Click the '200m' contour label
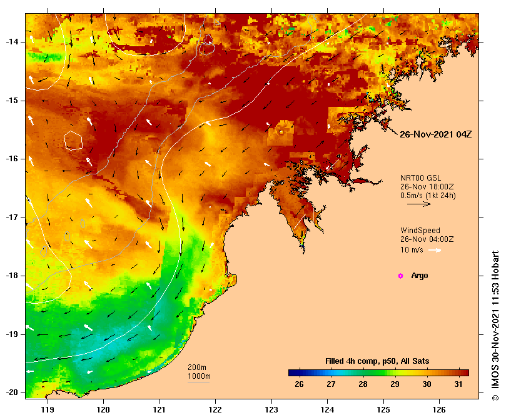Screen dimensions: 506x420 (x=197, y=367)
